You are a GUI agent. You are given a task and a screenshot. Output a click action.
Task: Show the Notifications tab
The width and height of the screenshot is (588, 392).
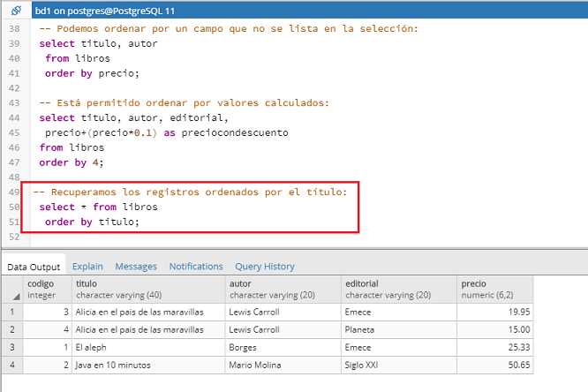196,267
